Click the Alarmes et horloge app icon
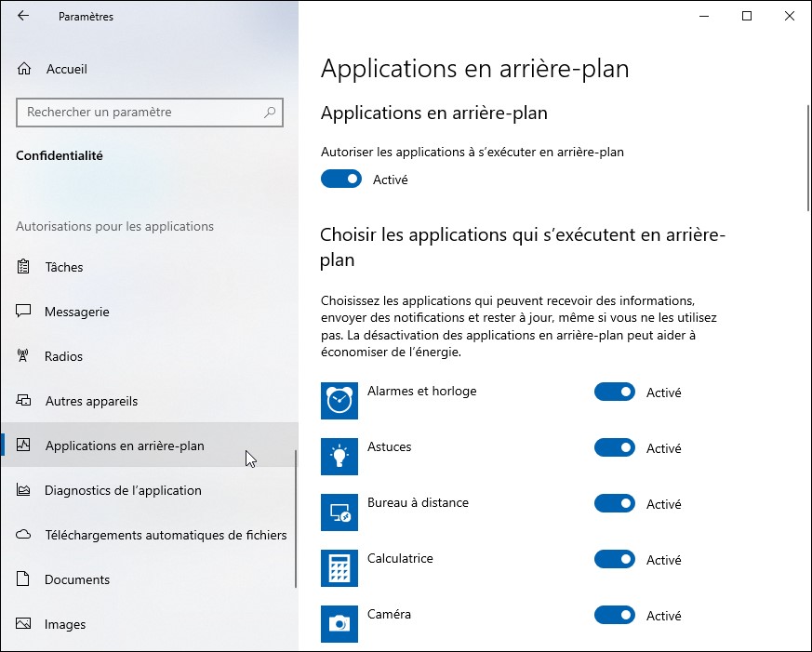The height and width of the screenshot is (652, 812). [339, 401]
